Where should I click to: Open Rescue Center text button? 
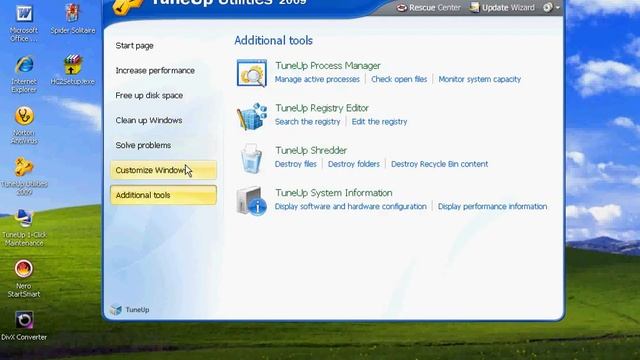tap(435, 7)
